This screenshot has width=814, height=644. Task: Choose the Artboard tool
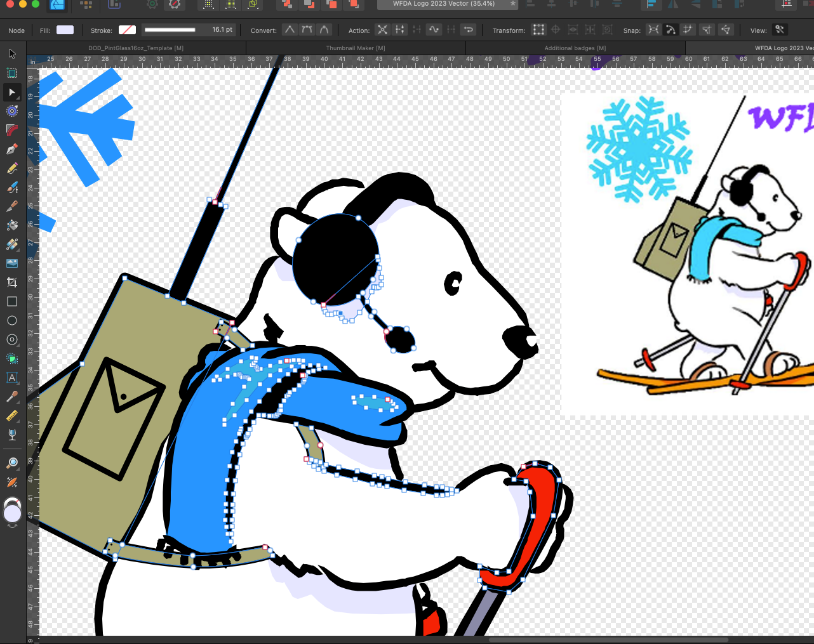(x=11, y=73)
